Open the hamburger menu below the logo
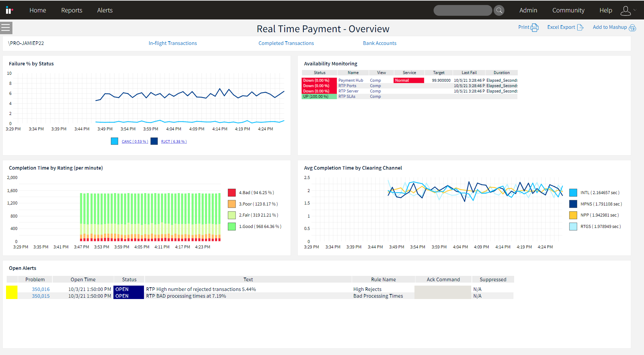This screenshot has height=355, width=644. coord(6,28)
